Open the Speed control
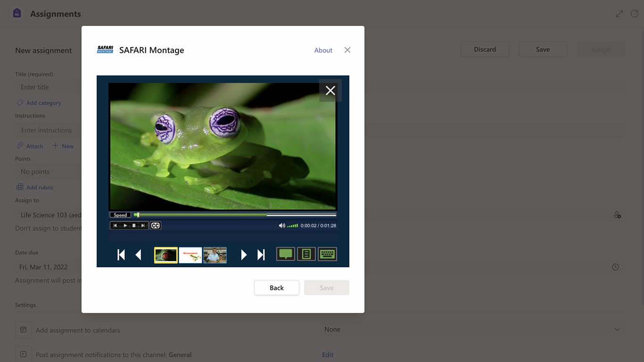This screenshot has width=644, height=362. pyautogui.click(x=120, y=215)
